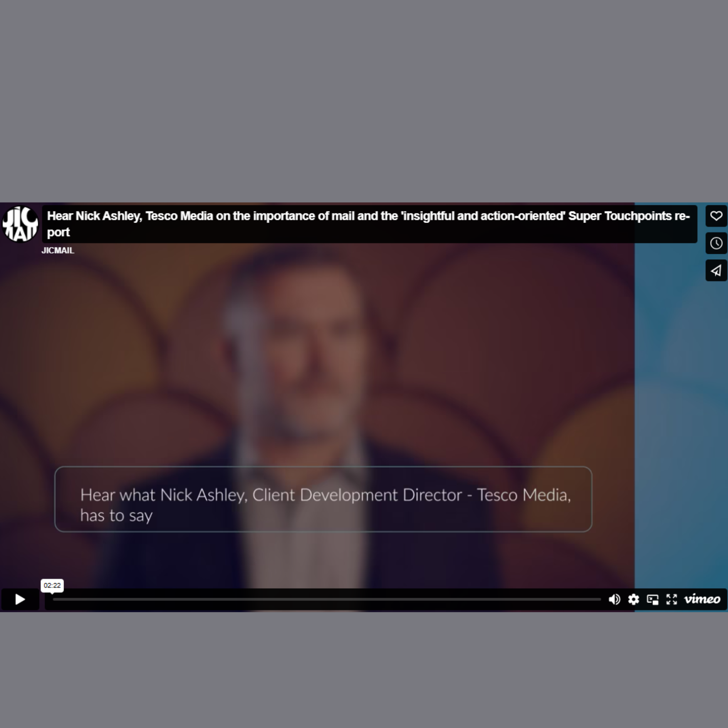Visit the JICMAIL channel name link
The image size is (728, 728).
(58, 250)
